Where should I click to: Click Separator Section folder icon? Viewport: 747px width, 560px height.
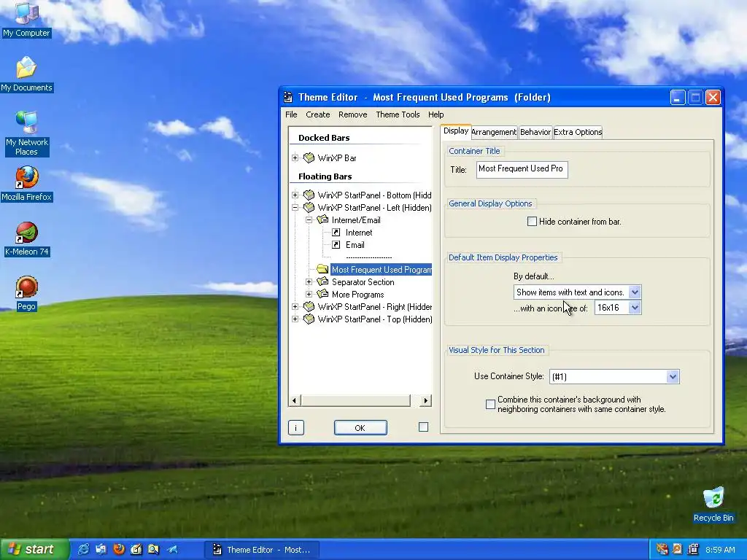322,281
